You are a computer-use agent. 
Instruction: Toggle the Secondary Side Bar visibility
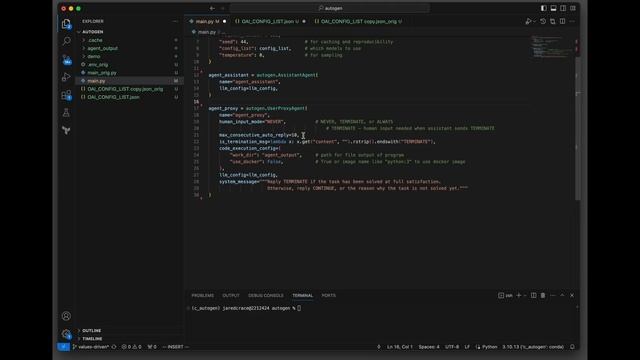[x=563, y=8]
